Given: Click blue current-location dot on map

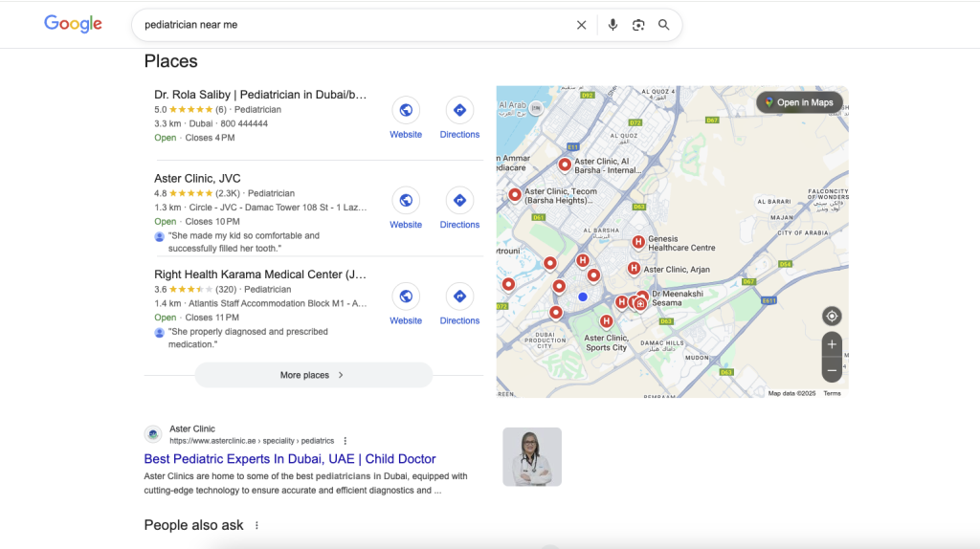Looking at the screenshot, I should coord(583,297).
